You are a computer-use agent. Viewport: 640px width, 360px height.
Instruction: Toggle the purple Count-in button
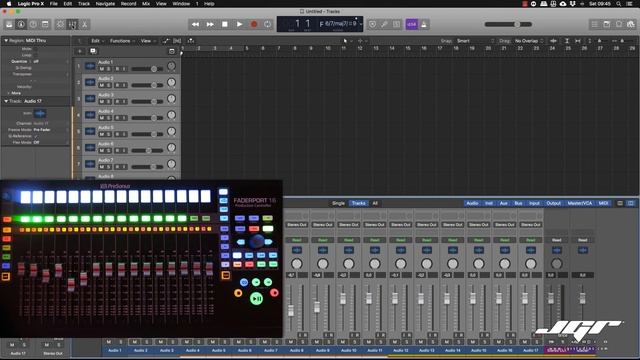click(411, 24)
